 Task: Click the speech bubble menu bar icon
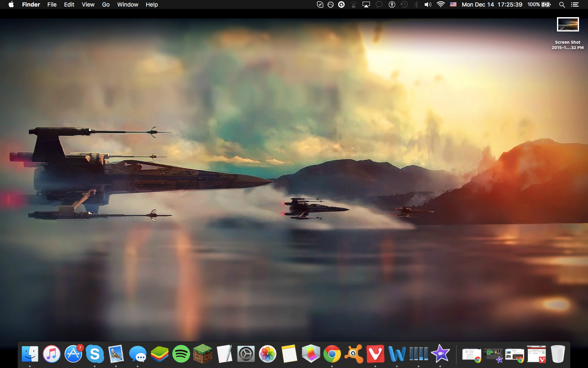[x=379, y=4]
